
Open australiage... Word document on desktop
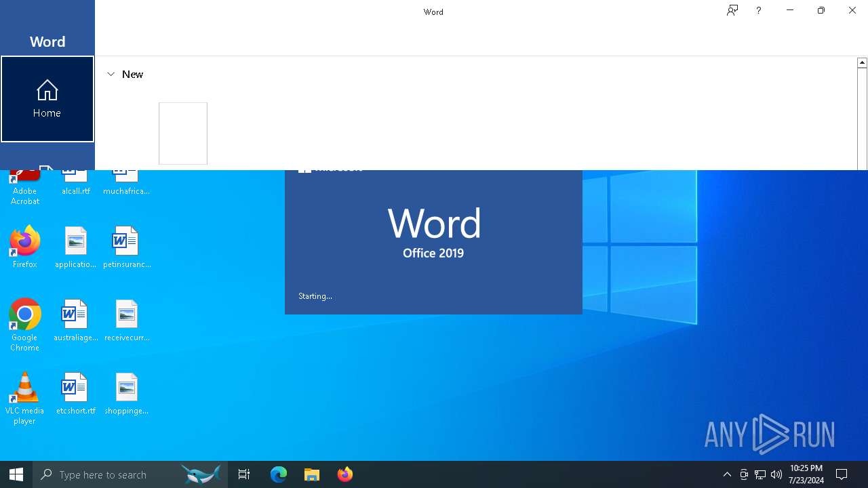(76, 321)
